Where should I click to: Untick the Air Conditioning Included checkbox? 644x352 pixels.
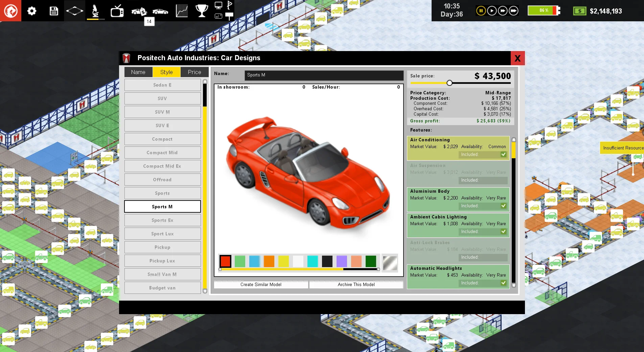point(504,154)
